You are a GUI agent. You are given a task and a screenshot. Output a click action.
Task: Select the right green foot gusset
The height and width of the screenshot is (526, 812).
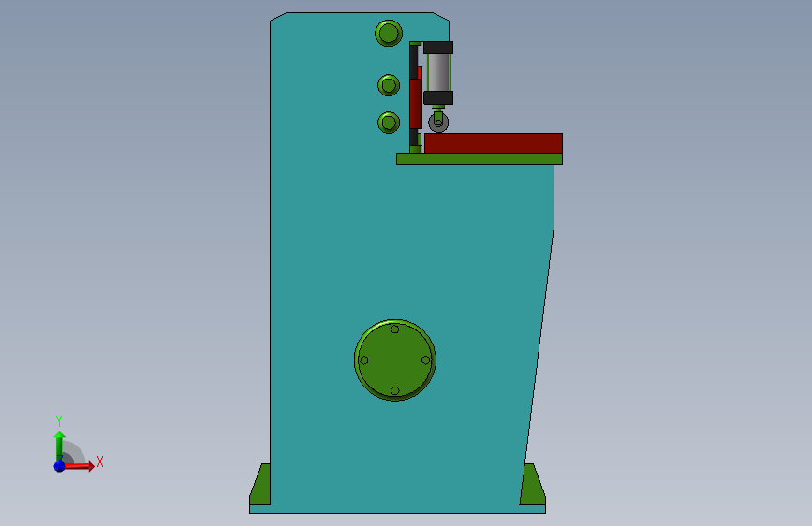[x=532, y=485]
